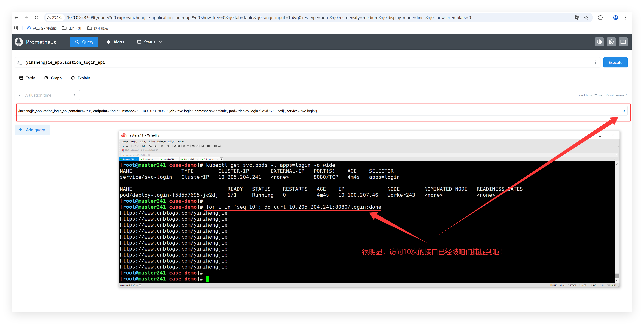Screen dimensions: 644x324
Task: Switch to the Graph tab
Action: coord(53,78)
